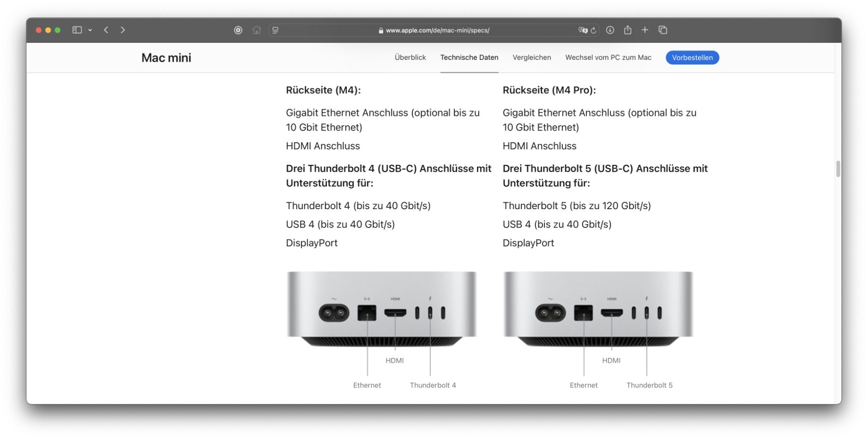Show the tab overview
Viewport: 868px width, 439px height.
tap(663, 30)
